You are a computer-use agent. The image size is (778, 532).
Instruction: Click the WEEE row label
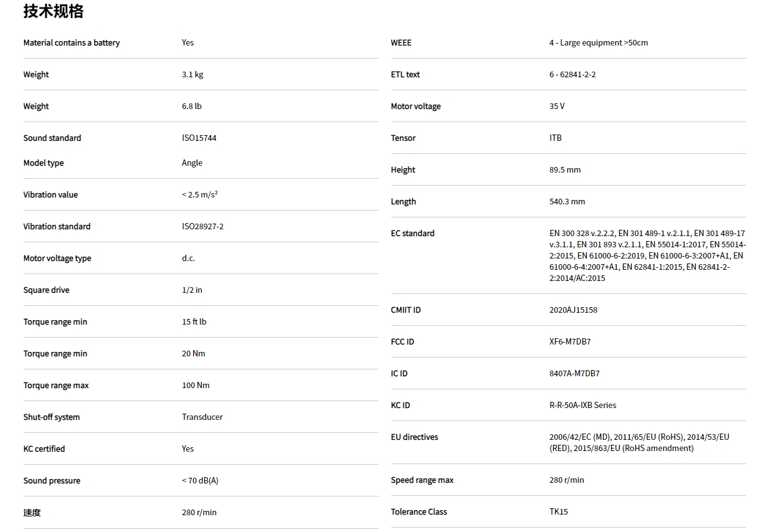(x=401, y=43)
